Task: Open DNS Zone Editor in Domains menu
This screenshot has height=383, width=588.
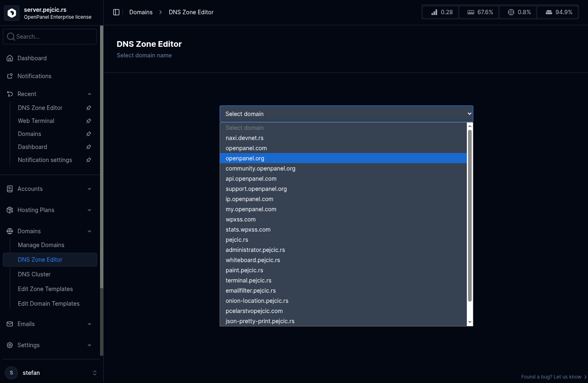Action: pos(50,260)
